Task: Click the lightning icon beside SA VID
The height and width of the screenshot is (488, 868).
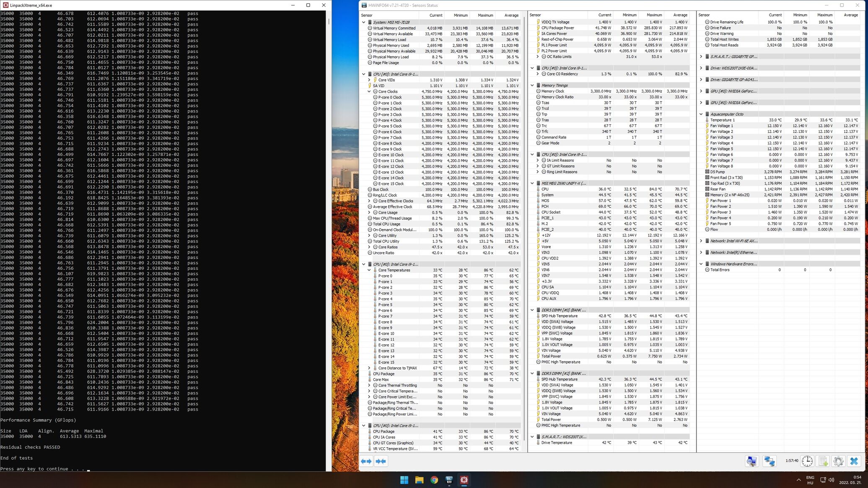Action: 370,85
